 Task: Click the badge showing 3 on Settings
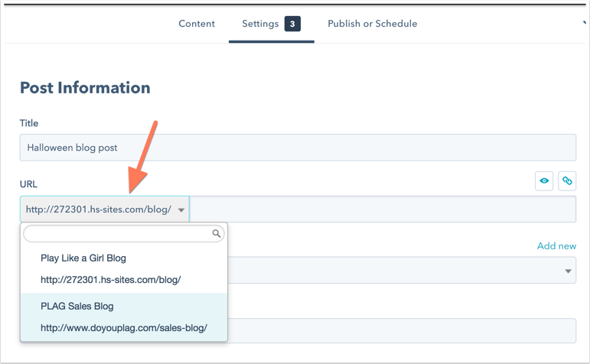[292, 24]
